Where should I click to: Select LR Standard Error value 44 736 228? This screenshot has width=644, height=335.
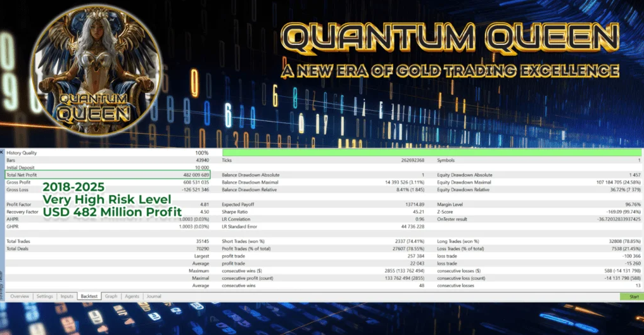click(413, 227)
